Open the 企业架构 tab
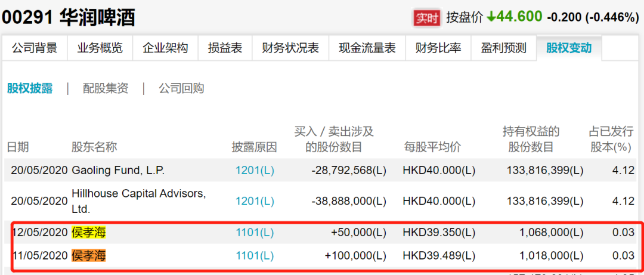The image size is (644, 275). point(165,48)
